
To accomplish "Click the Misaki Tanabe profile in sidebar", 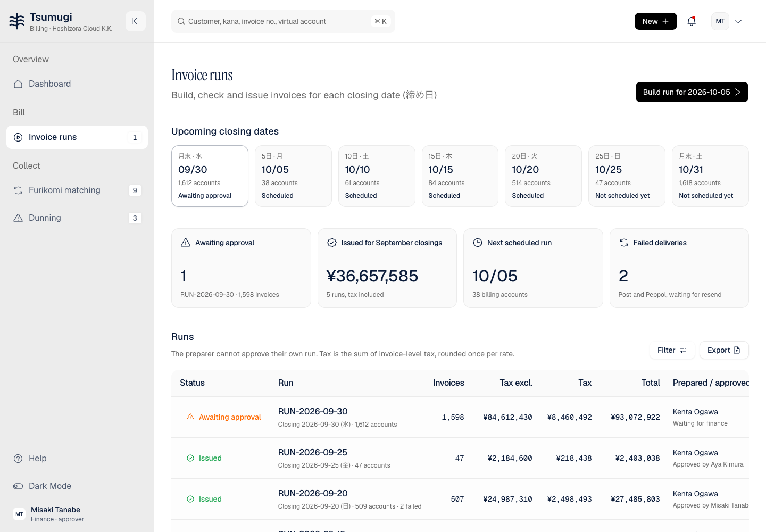I will point(77,514).
